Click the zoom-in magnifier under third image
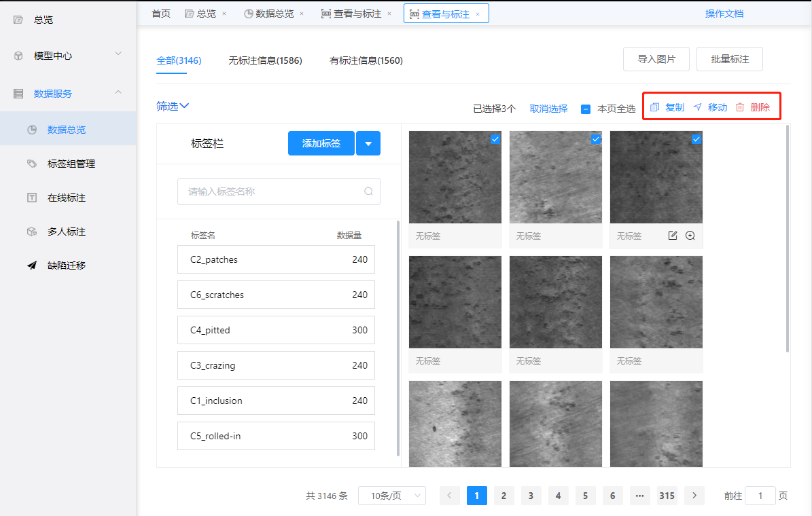Viewport: 812px width, 516px height. (690, 236)
